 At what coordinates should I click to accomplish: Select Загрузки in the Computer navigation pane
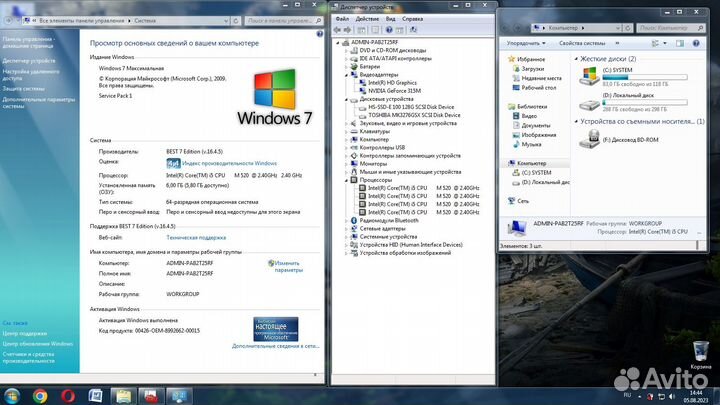click(x=533, y=68)
